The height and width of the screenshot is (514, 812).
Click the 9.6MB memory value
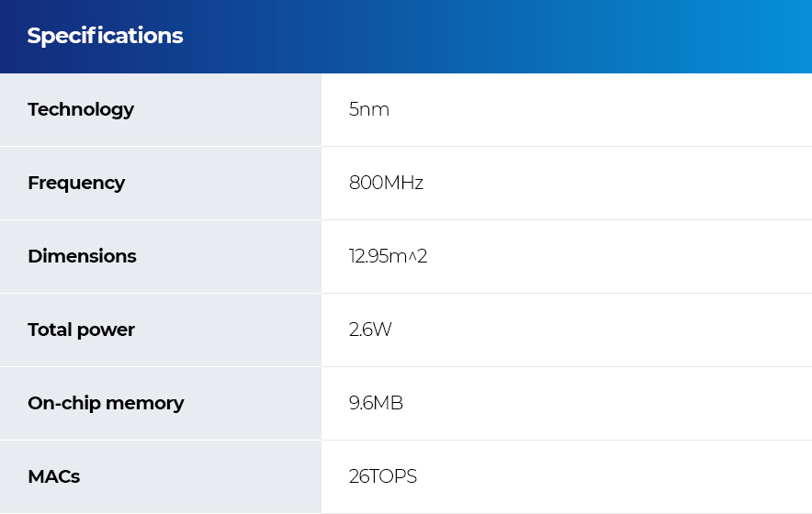pyautogui.click(x=376, y=403)
